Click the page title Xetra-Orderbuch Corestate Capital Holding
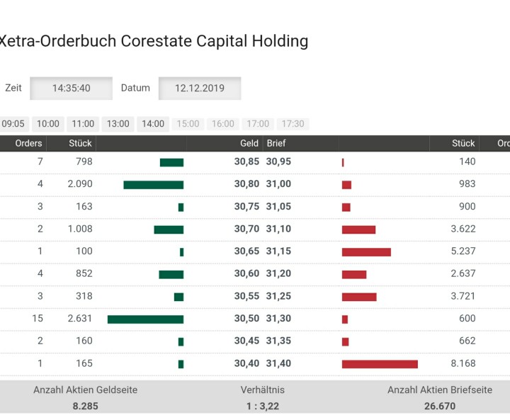The image size is (510, 420). [x=153, y=41]
